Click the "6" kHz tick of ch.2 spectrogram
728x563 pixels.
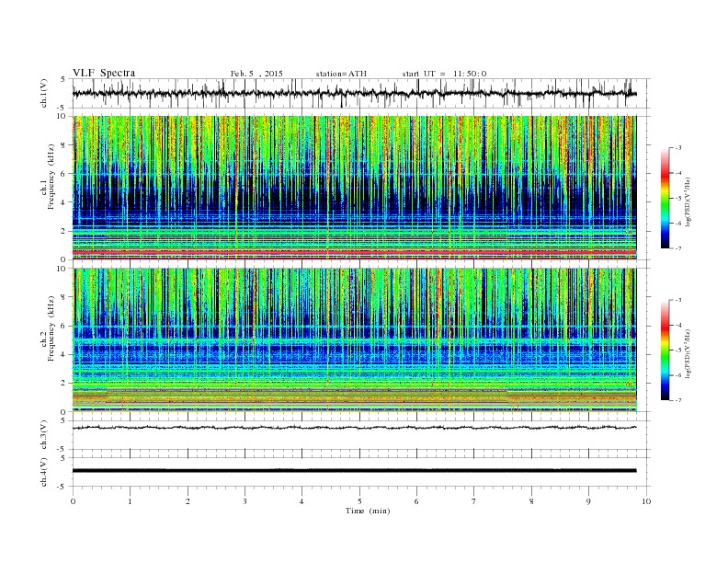pyautogui.click(x=63, y=326)
